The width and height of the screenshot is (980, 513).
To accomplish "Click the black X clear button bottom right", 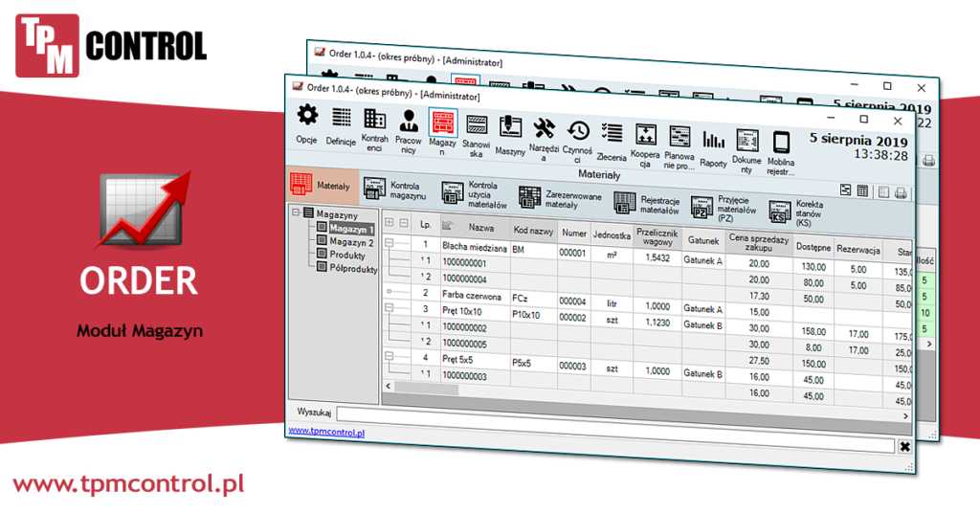I will pos(904,446).
